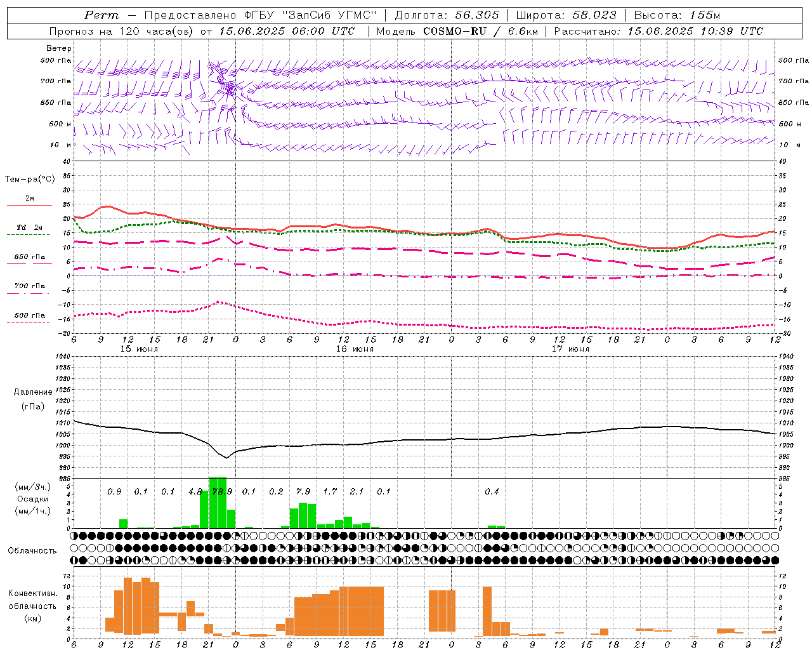Screen dimensions: 812x650
Task: Select the "(мм/1ч.)" units label
Action: 32,511
